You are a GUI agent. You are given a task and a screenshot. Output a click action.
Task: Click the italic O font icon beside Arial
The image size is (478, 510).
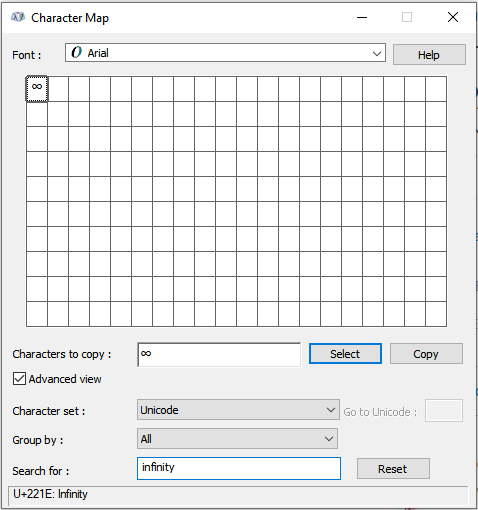pos(76,53)
